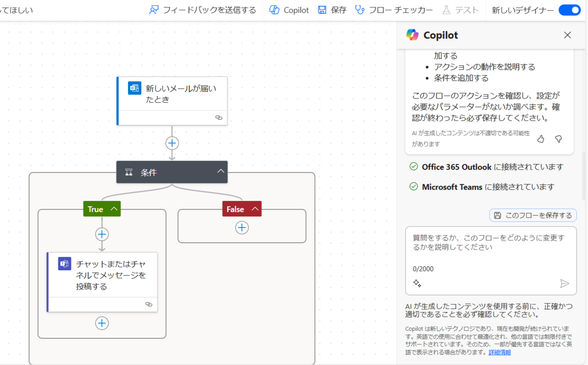This screenshot has height=365, width=588.
Task: Add action below the Teams message card
Action: tap(102, 323)
